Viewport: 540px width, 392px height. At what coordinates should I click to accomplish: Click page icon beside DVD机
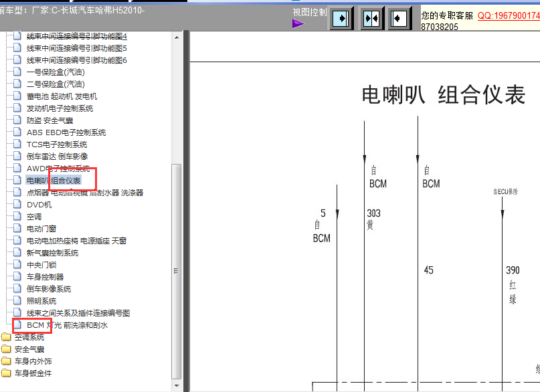[x=17, y=204]
